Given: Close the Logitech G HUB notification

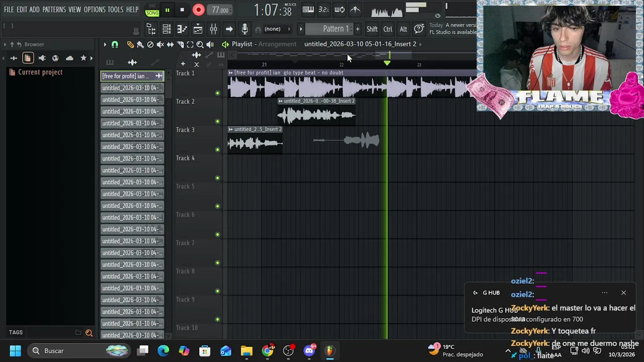Looking at the screenshot, I should pos(623,293).
